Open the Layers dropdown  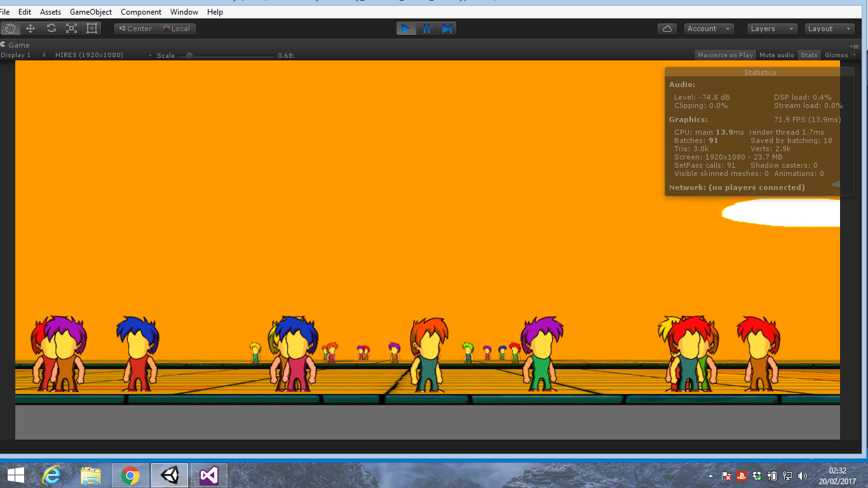(x=772, y=29)
